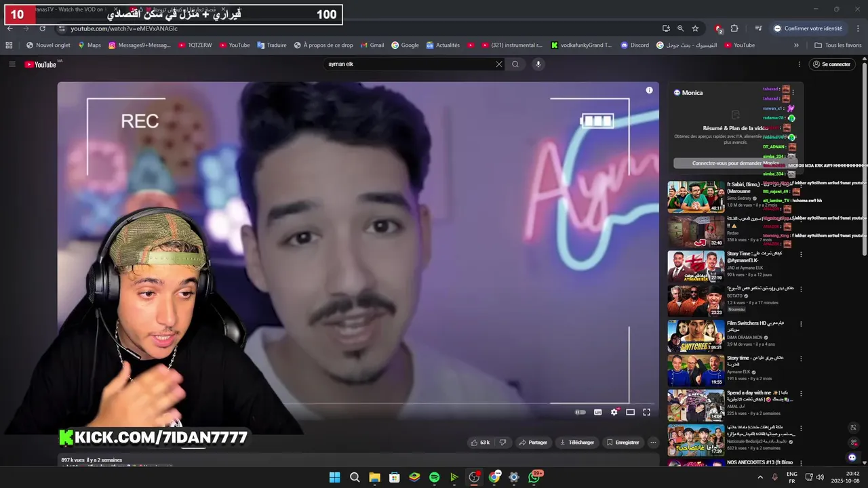Open the Simo Sedraty video thumbnail
868x488 pixels.
coord(696,197)
